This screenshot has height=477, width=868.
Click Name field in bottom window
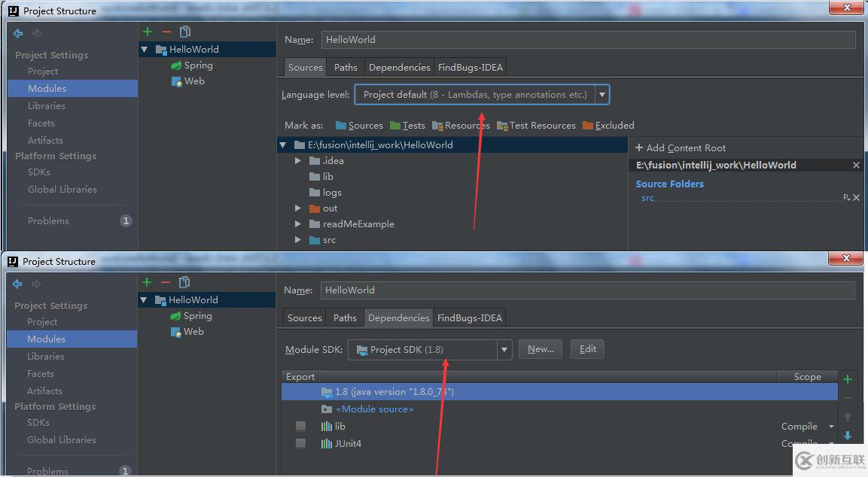pyautogui.click(x=588, y=290)
